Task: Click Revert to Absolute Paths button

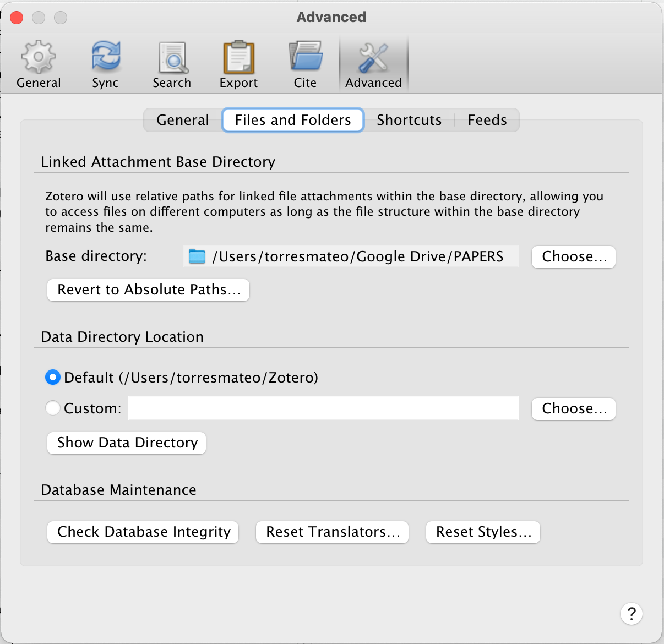Action: [149, 290]
